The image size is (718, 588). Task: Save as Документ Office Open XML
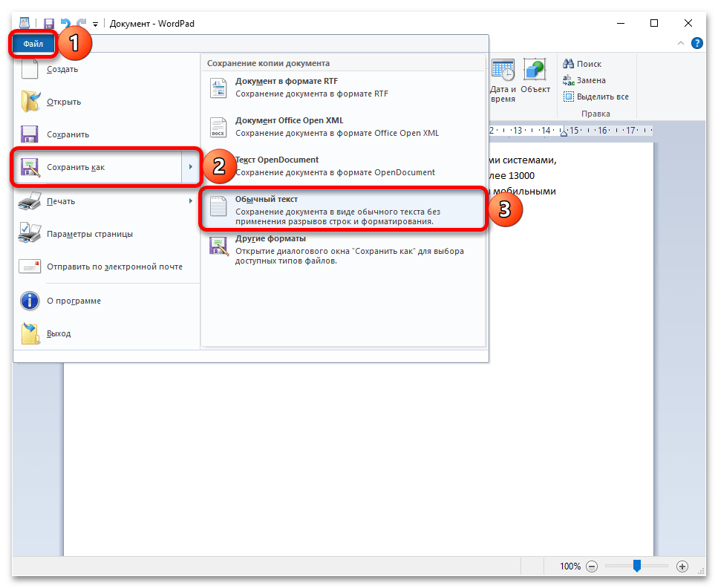(x=343, y=127)
